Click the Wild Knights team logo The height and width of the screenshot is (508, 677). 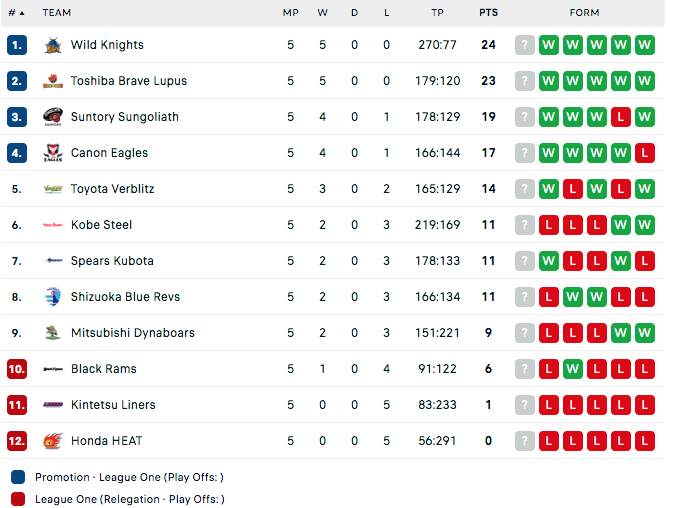pyautogui.click(x=53, y=45)
